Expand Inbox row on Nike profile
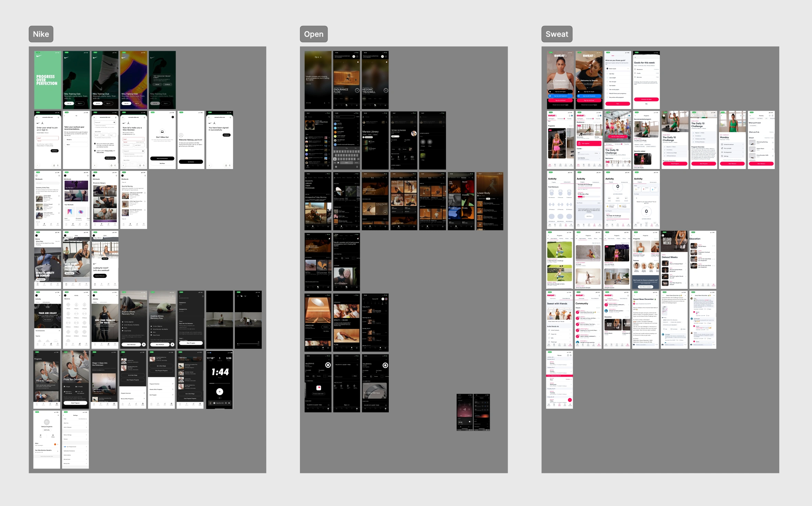 click(58, 444)
